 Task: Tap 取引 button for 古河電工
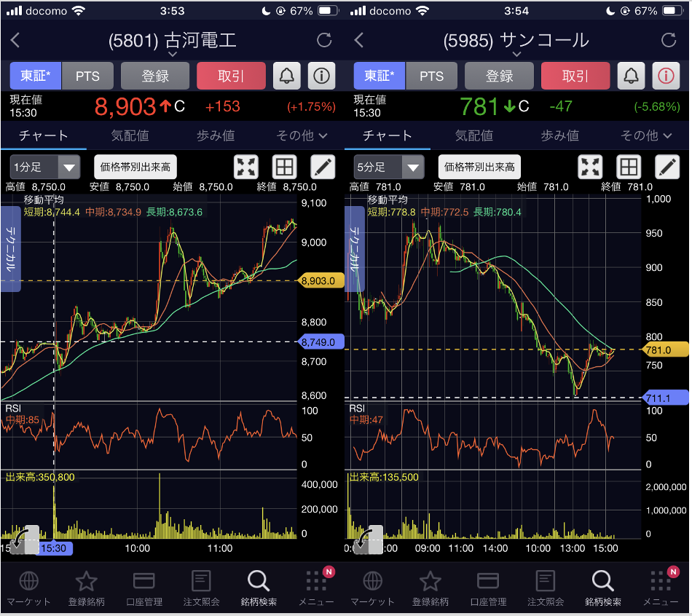click(x=231, y=76)
